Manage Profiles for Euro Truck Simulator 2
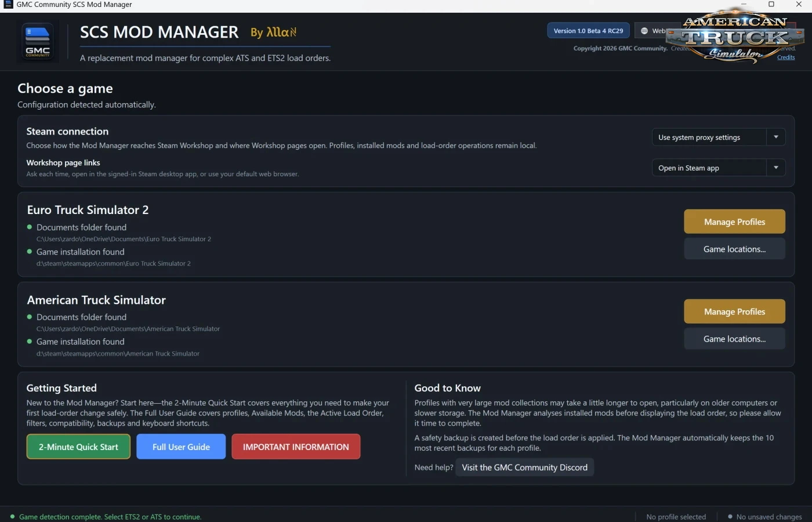The width and height of the screenshot is (812, 522). [734, 222]
